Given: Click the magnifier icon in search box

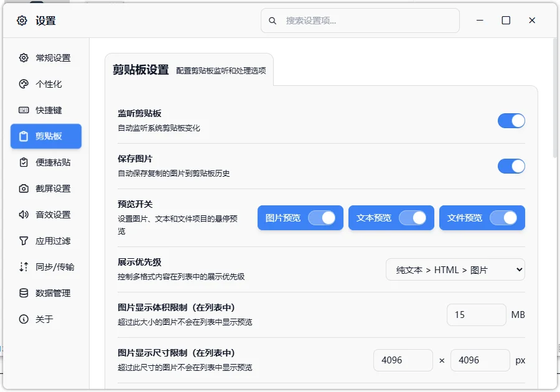Looking at the screenshot, I should point(273,21).
